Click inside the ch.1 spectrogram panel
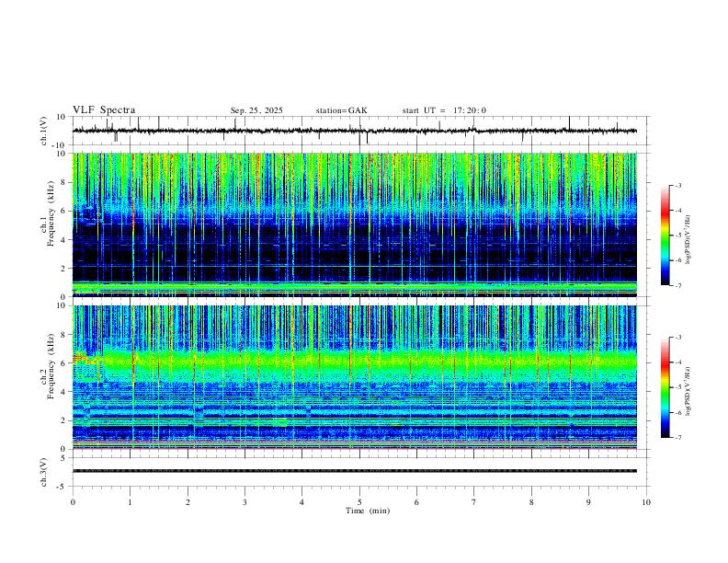 coord(354,224)
